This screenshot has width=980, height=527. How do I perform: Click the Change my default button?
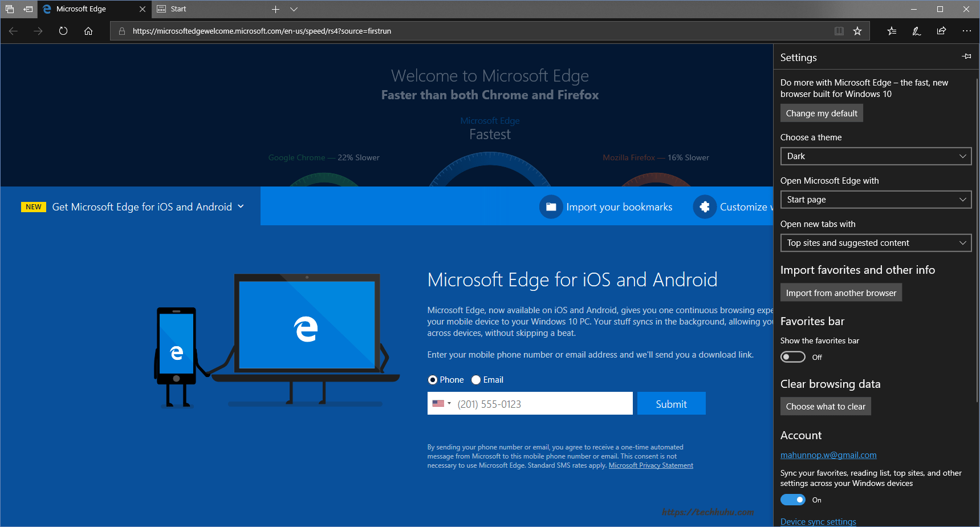(821, 112)
